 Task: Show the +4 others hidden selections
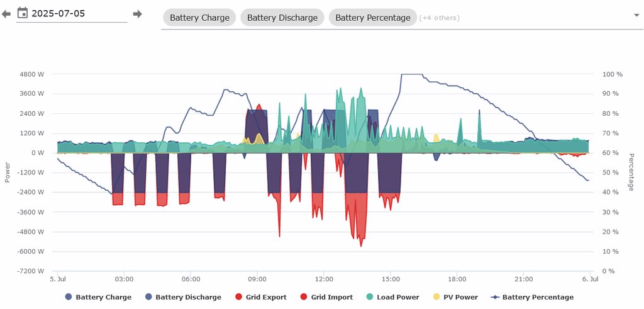[x=440, y=18]
